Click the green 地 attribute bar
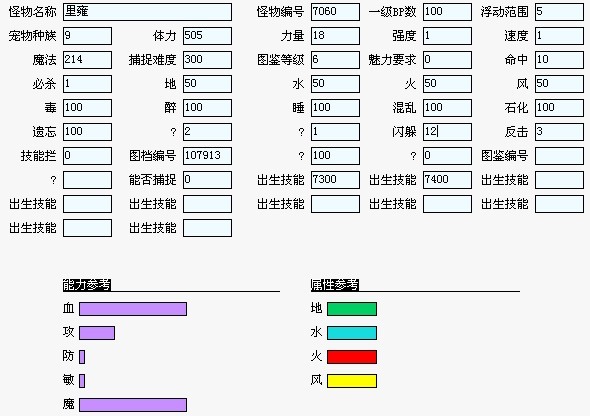The image size is (590, 416). pos(352,309)
